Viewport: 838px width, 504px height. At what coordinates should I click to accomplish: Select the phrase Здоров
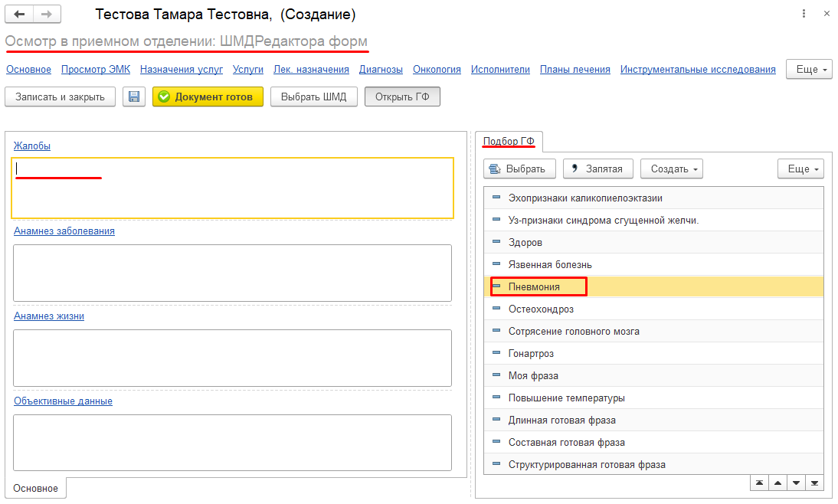click(x=653, y=242)
